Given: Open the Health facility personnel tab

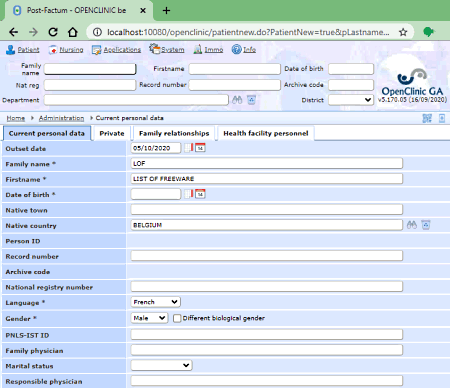Looking at the screenshot, I should 266,133.
